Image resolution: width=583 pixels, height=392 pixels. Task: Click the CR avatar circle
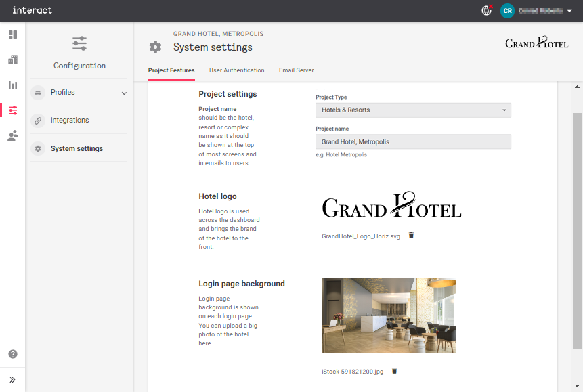pos(507,11)
